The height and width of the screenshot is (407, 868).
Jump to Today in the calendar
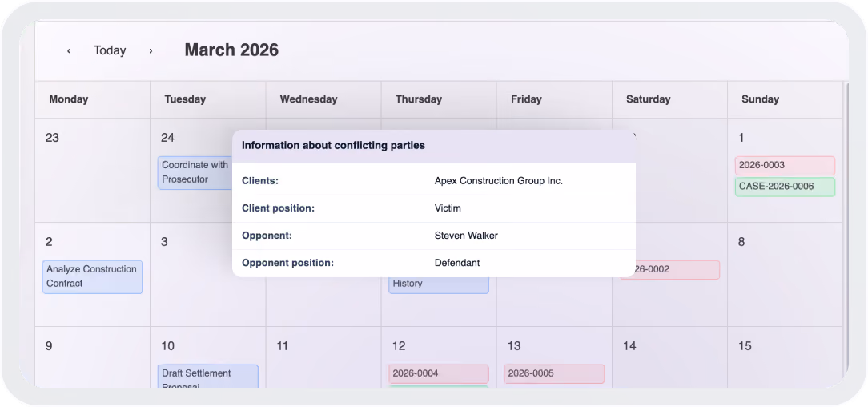(110, 50)
